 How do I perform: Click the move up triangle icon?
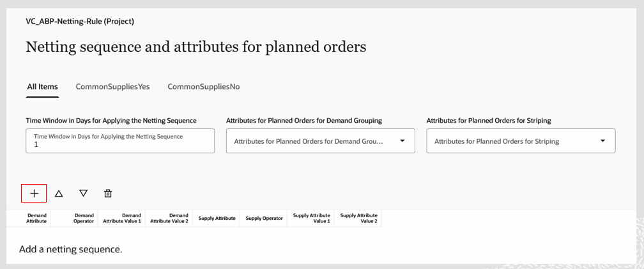click(x=59, y=193)
